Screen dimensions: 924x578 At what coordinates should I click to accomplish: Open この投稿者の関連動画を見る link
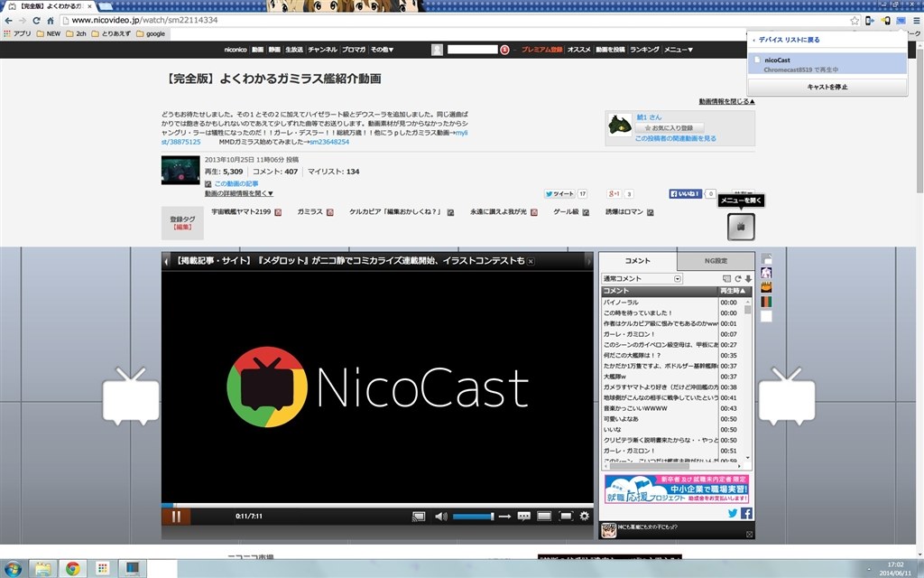(x=675, y=138)
